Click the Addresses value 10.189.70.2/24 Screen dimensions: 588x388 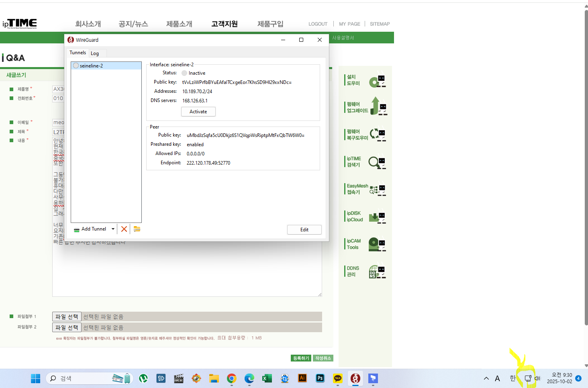pyautogui.click(x=197, y=92)
